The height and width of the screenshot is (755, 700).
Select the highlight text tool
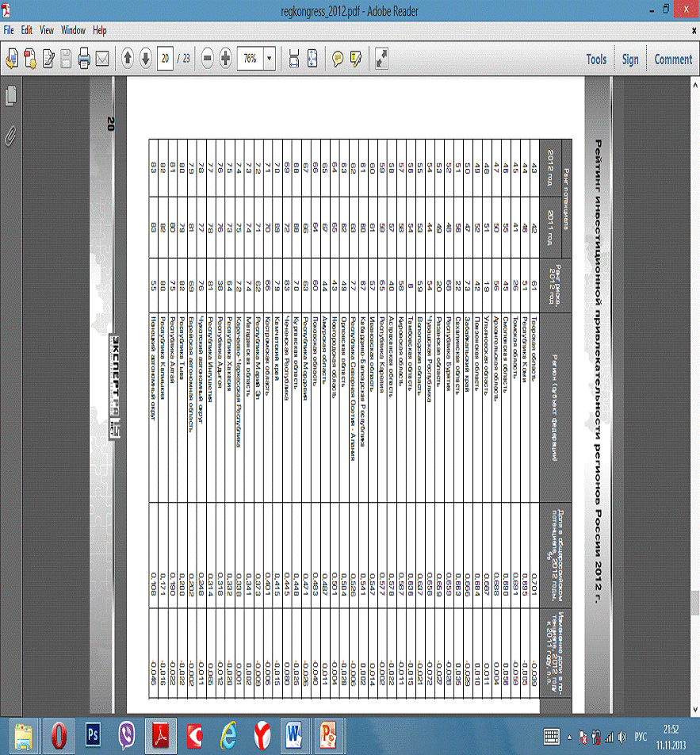[x=356, y=59]
